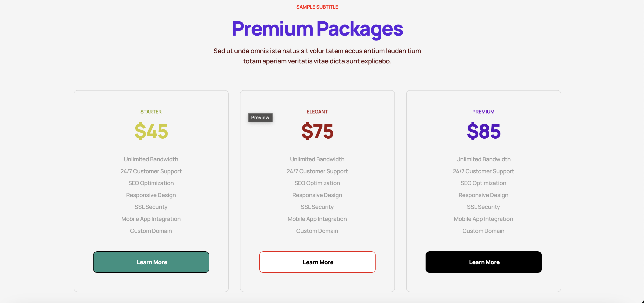This screenshot has height=303, width=644.
Task: Click the Learn More button on Premium plan
Action: coord(484,262)
